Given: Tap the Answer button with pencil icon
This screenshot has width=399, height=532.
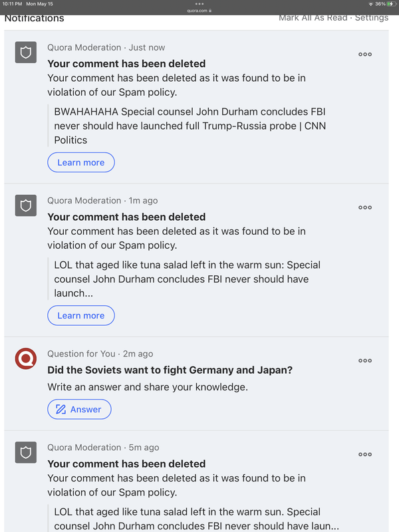Looking at the screenshot, I should click(x=79, y=409).
